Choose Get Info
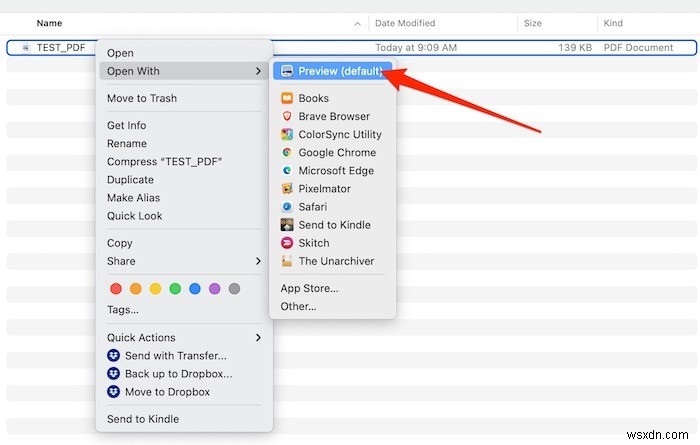 point(126,125)
